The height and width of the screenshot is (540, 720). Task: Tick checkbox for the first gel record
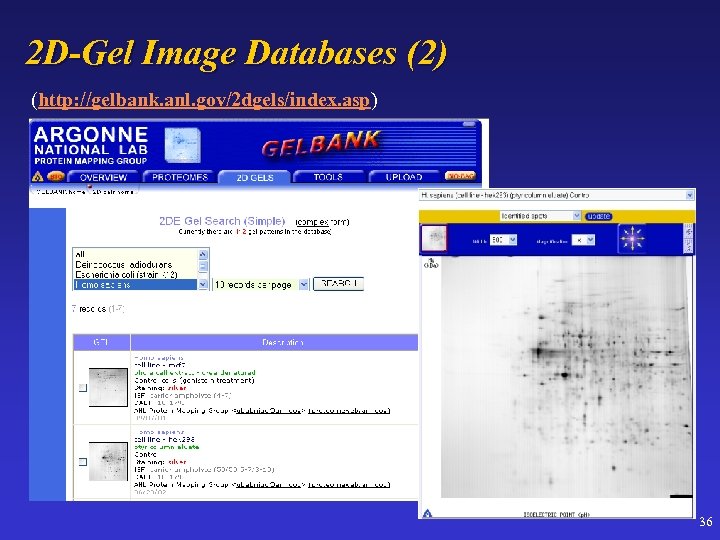coord(83,388)
